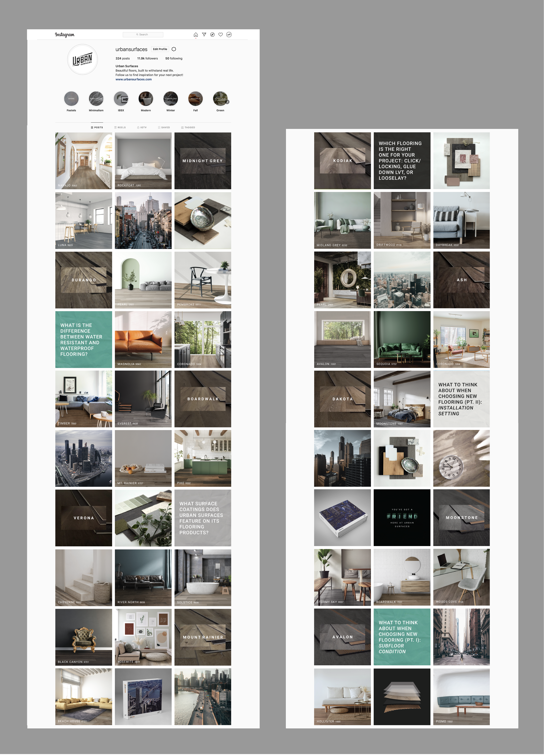This screenshot has height=756, width=544.
Task: Open direct messages paper plane icon
Action: [x=204, y=35]
